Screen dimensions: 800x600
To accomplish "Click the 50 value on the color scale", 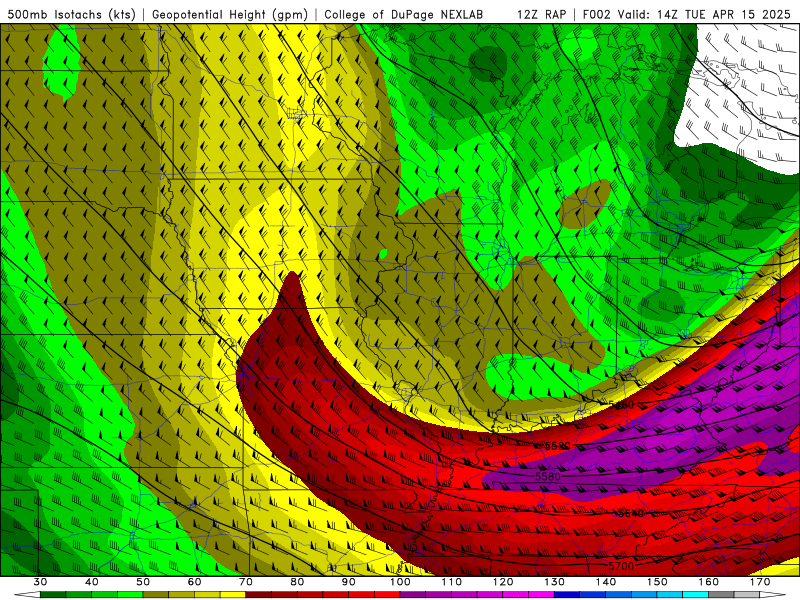I will 143,582.
